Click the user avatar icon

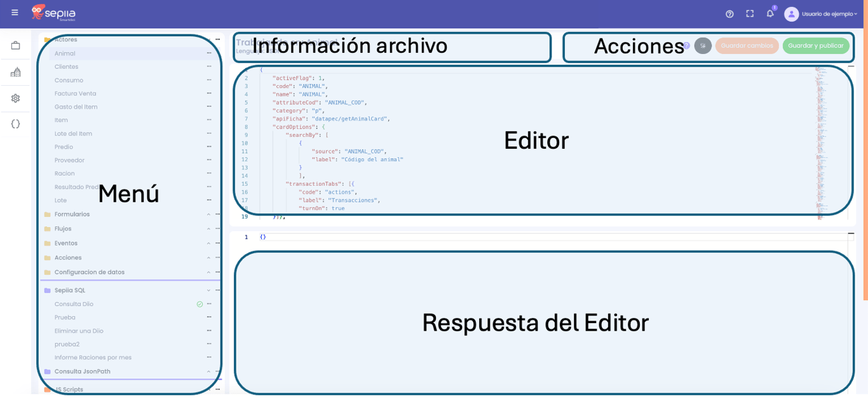pyautogui.click(x=791, y=14)
